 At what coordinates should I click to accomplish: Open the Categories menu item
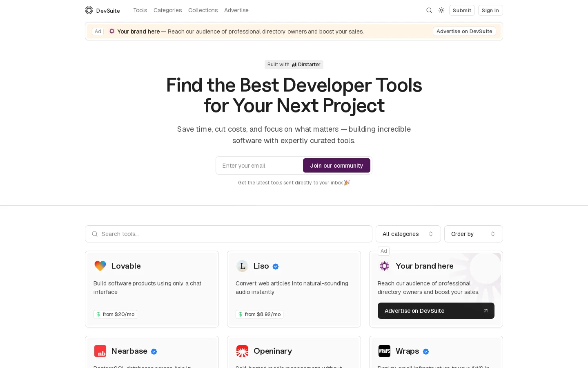[x=167, y=10]
